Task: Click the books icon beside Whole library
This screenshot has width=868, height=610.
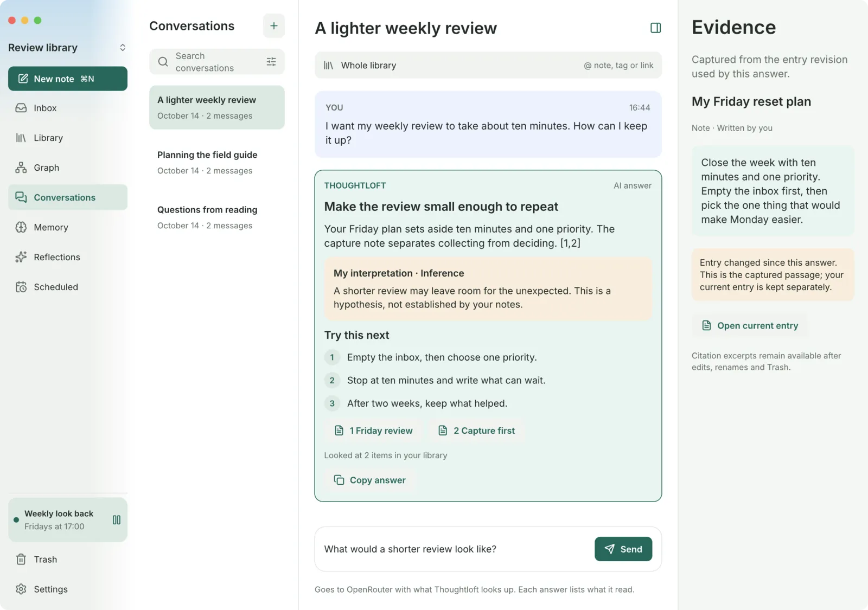Action: (x=328, y=65)
